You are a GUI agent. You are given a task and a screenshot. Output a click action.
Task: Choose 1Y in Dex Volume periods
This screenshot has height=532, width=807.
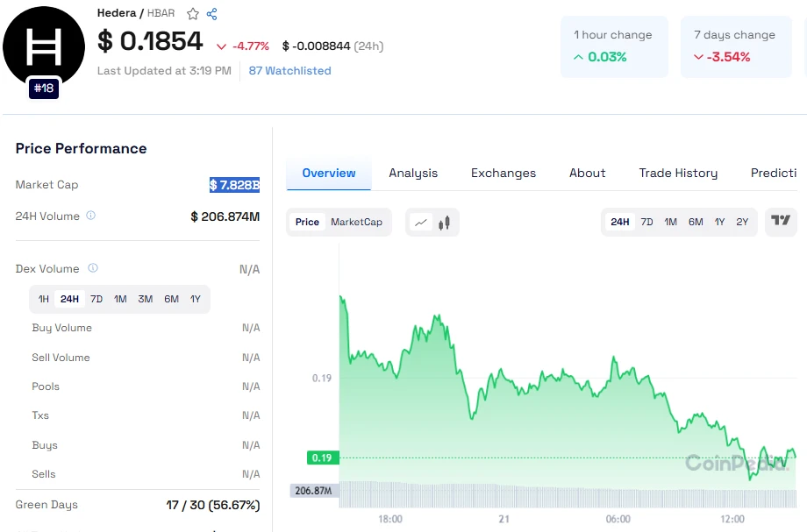click(196, 299)
